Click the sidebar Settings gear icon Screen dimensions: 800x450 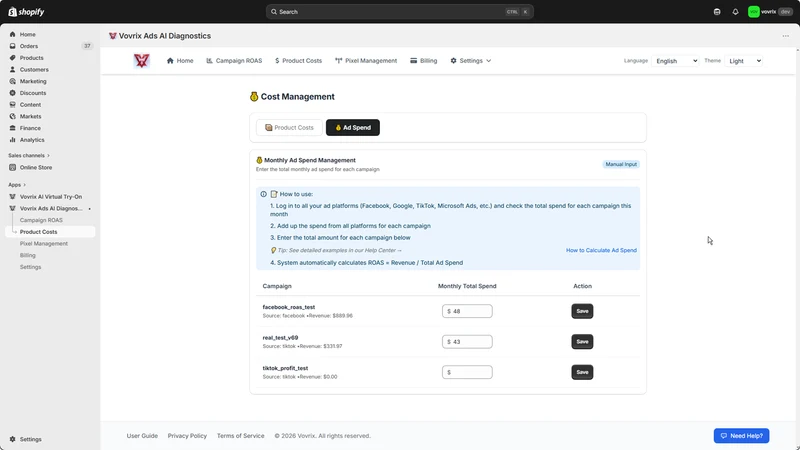tap(12, 439)
